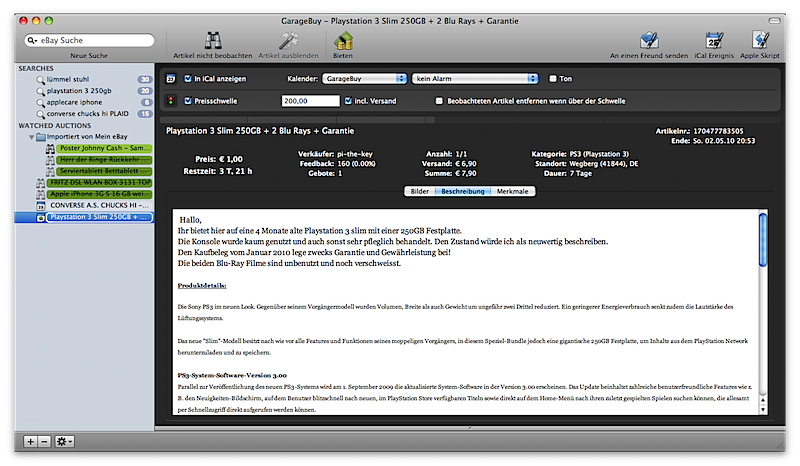Click binoculars icon next to FRITZ DSL WLAN BOX
Viewport: 800px width, 466px height.
coord(41,183)
